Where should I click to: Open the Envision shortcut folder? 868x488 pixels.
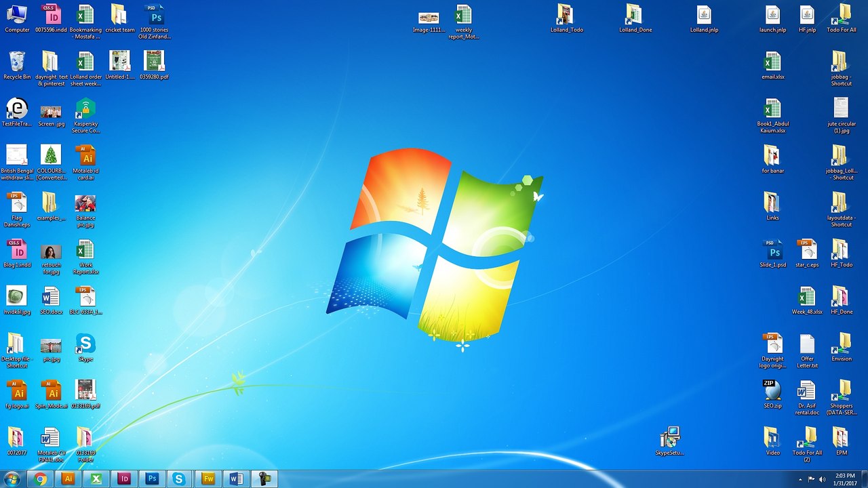[x=841, y=347]
